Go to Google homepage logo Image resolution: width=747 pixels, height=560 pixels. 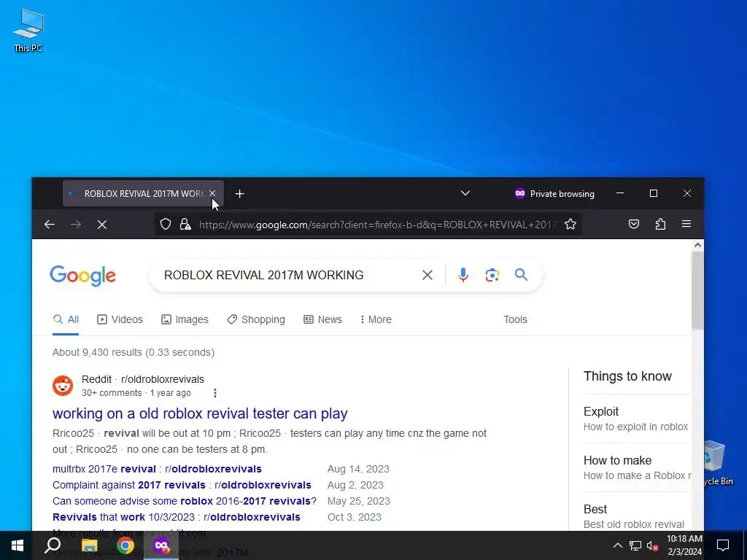83,276
